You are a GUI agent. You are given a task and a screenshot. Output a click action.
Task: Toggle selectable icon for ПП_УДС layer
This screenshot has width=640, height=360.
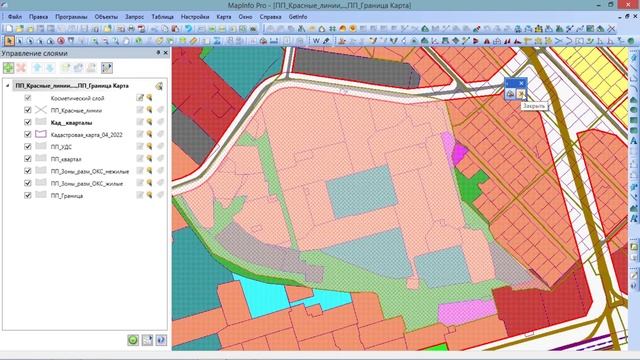[x=149, y=147]
